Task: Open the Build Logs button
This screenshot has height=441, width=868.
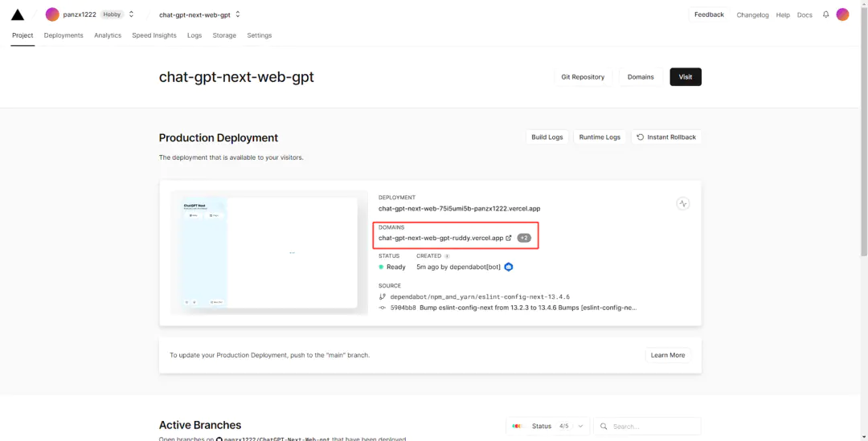Action: tap(547, 137)
